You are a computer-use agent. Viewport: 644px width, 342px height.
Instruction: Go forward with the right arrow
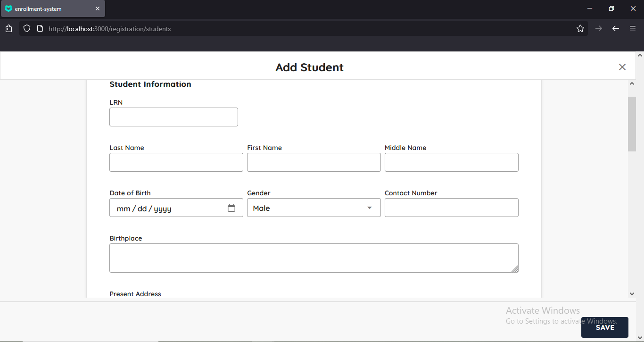click(599, 29)
